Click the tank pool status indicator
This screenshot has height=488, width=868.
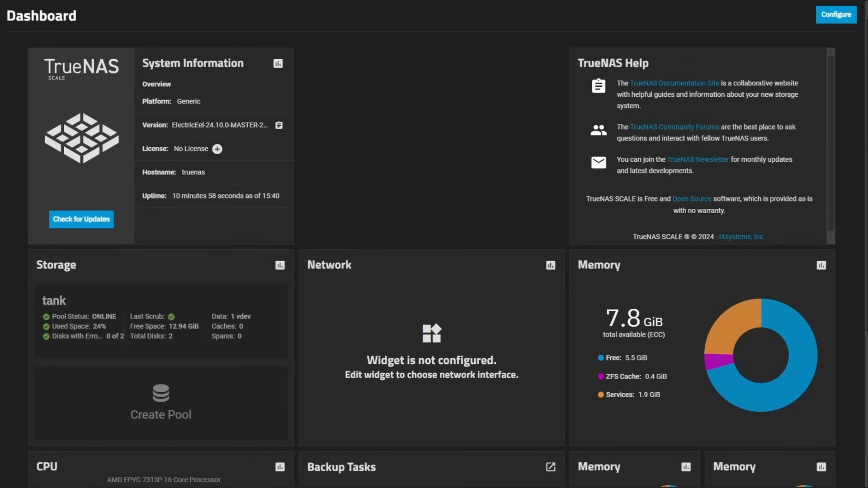[47, 316]
